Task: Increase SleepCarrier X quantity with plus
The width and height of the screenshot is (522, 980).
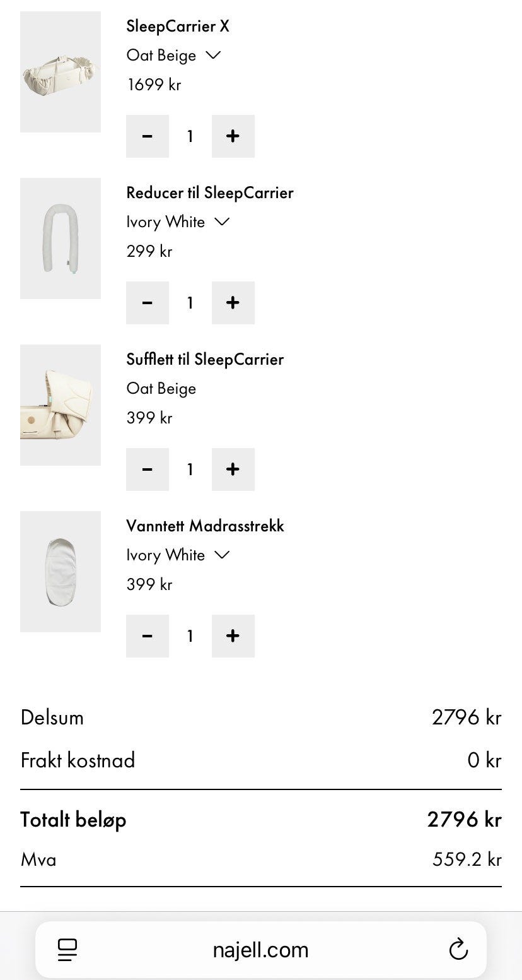Action: (233, 136)
